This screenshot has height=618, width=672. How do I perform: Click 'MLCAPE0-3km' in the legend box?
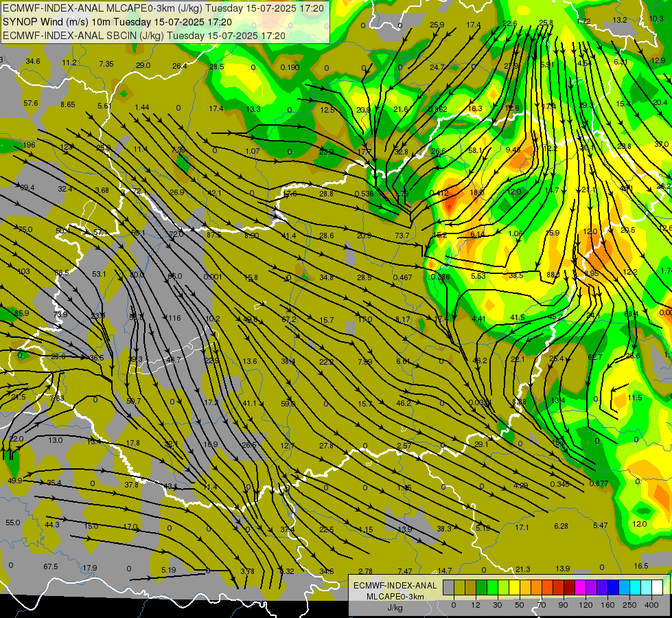tap(395, 597)
